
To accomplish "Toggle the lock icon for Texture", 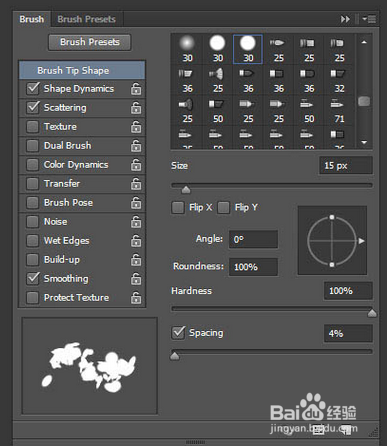I will coord(136,127).
